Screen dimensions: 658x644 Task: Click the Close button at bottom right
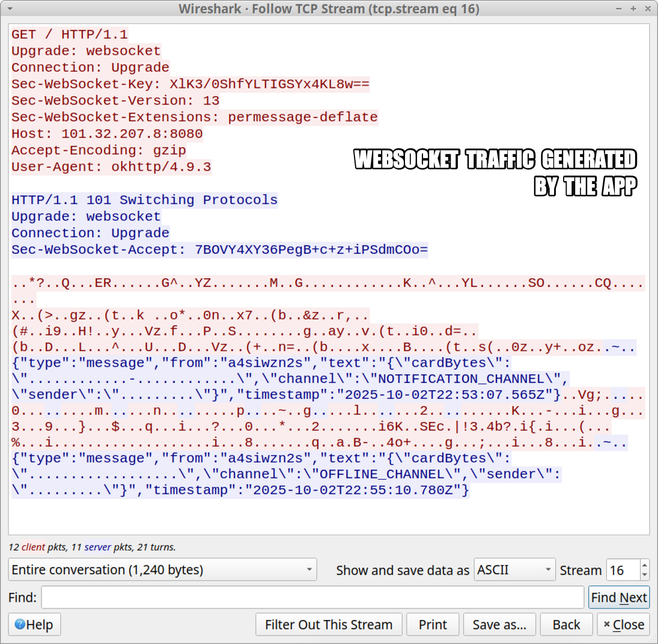(624, 625)
